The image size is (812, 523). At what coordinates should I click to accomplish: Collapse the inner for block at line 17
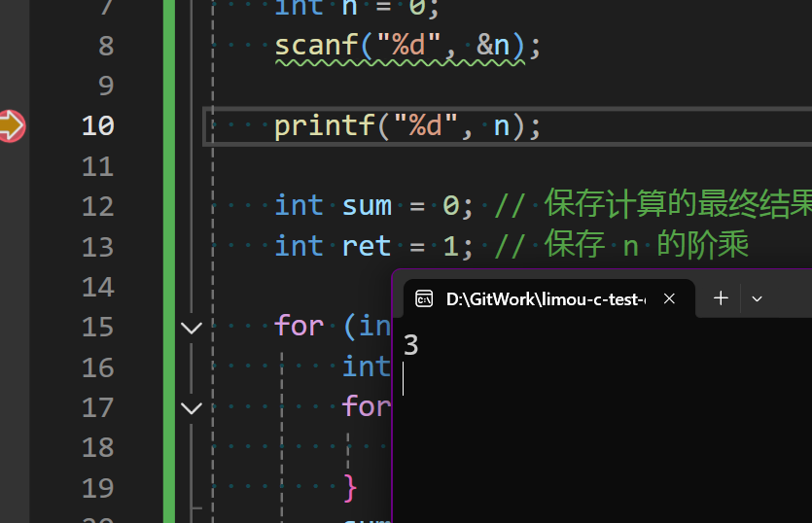coord(192,407)
